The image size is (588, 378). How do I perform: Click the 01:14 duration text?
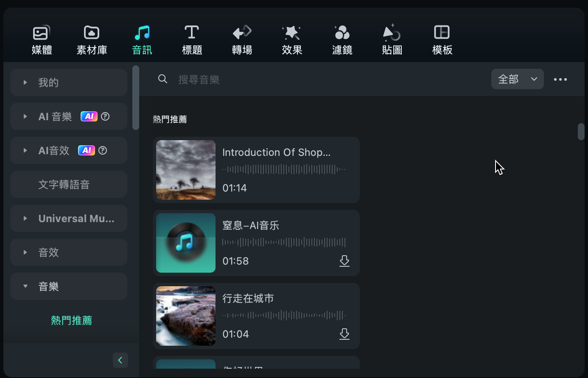235,188
